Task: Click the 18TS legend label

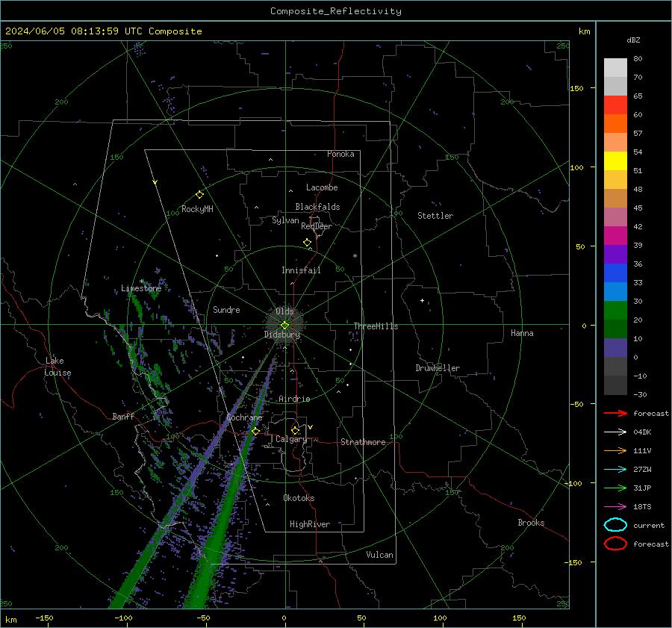Action: [642, 506]
